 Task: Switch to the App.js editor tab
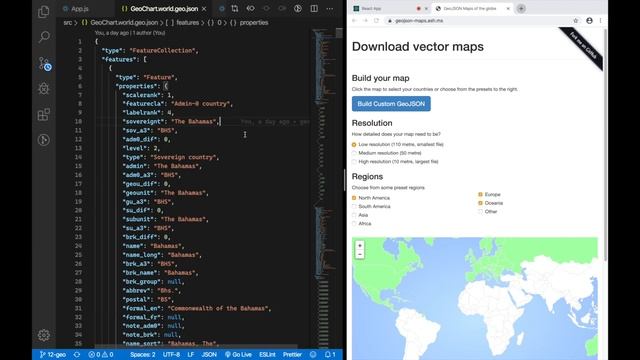(80, 9)
